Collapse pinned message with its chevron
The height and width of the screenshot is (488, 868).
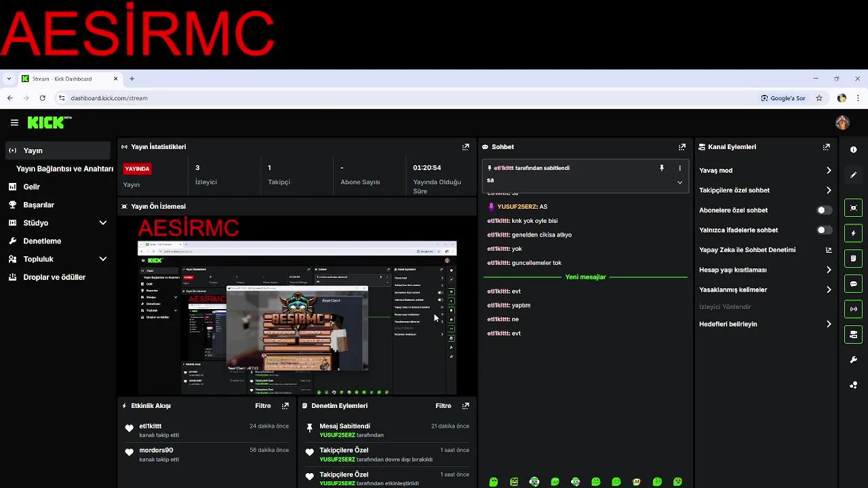coord(679,182)
